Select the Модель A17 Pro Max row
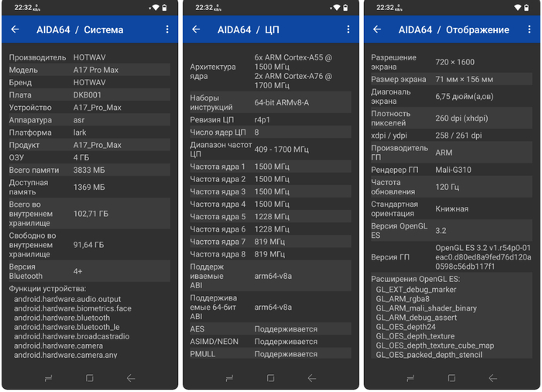This screenshot has width=542, height=392. tap(90, 70)
